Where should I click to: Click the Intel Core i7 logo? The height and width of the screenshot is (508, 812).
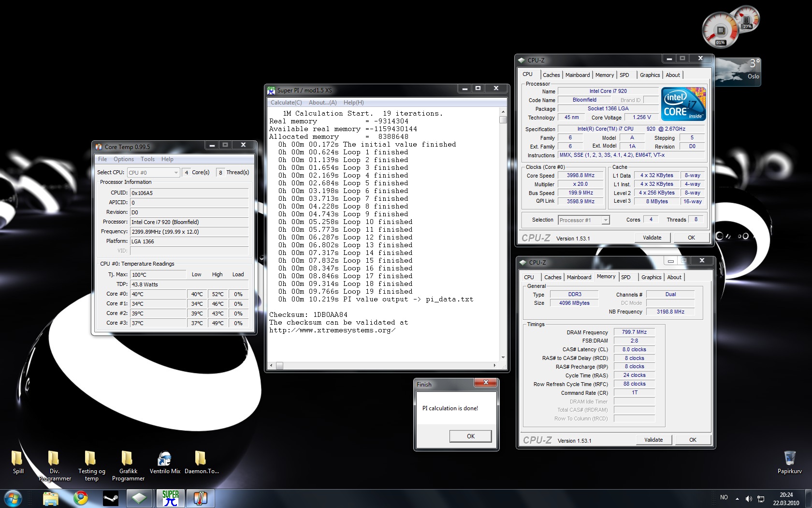683,104
